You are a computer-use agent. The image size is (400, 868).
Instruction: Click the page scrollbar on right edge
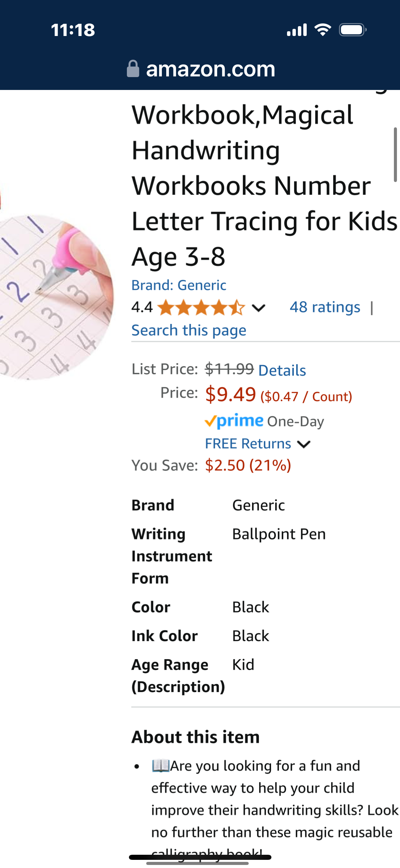[395, 155]
